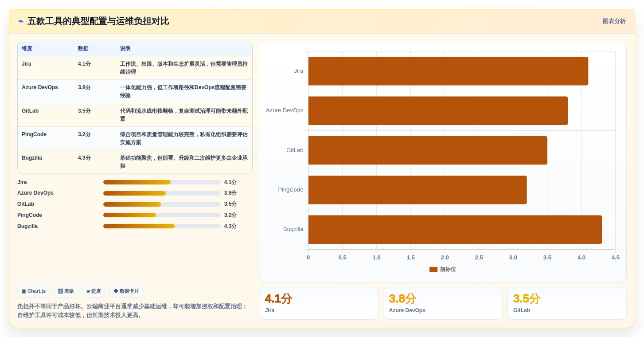
Task: Click the Bugzilla label on the chart axis
Action: [x=293, y=229]
